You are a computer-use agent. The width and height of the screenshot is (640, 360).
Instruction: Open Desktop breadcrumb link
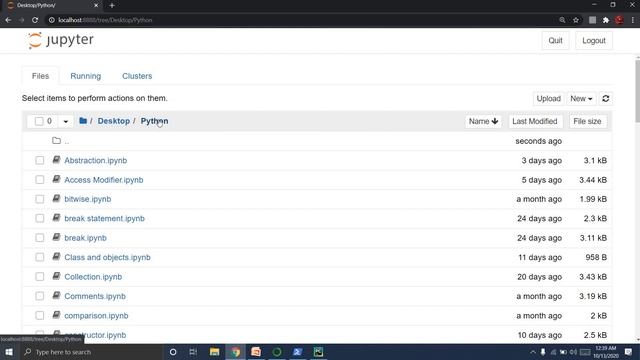pos(113,121)
